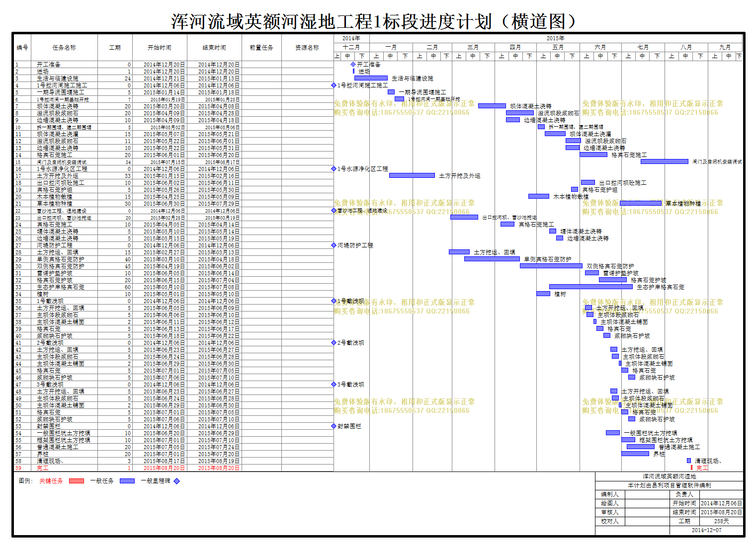Select the 3号截洪坝 milestone diamond

[334, 385]
